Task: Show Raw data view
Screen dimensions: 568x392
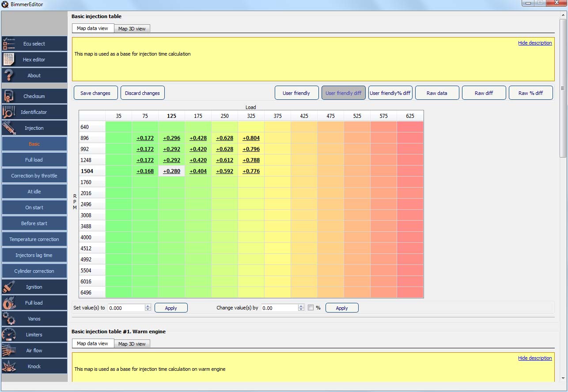Action: 437,93
